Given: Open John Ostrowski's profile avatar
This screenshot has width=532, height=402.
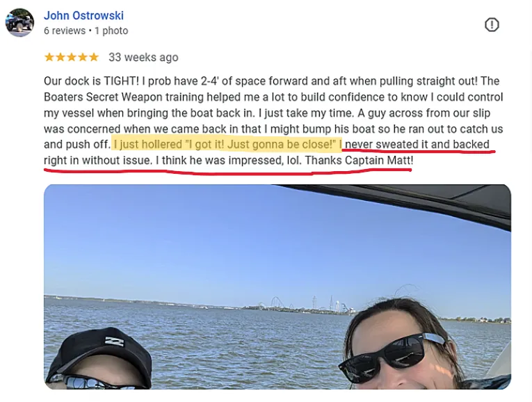Looking at the screenshot, I should (19, 23).
